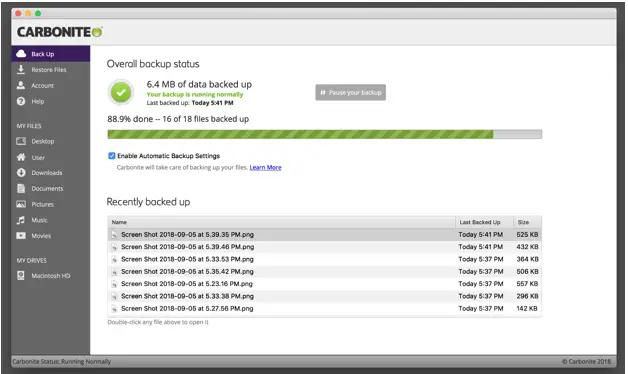Select Pictures label in sidebar

click(x=42, y=204)
